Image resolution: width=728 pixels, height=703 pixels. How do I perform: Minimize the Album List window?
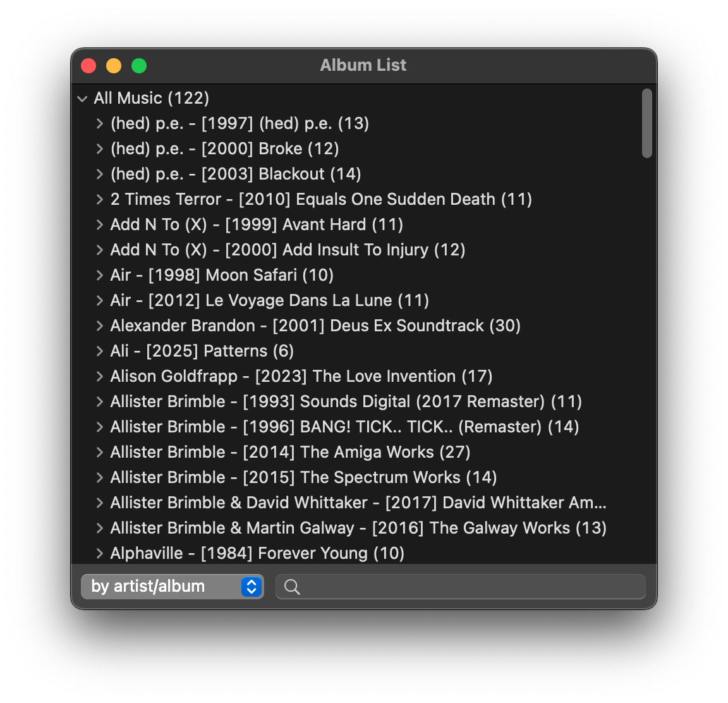coord(114,66)
